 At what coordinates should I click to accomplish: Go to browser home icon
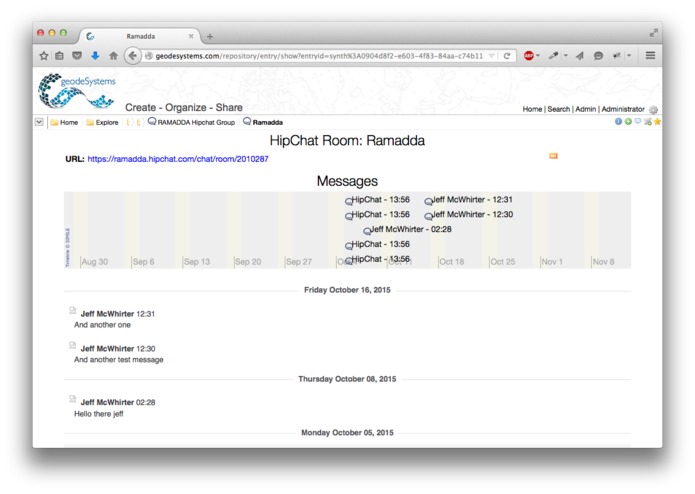click(113, 56)
